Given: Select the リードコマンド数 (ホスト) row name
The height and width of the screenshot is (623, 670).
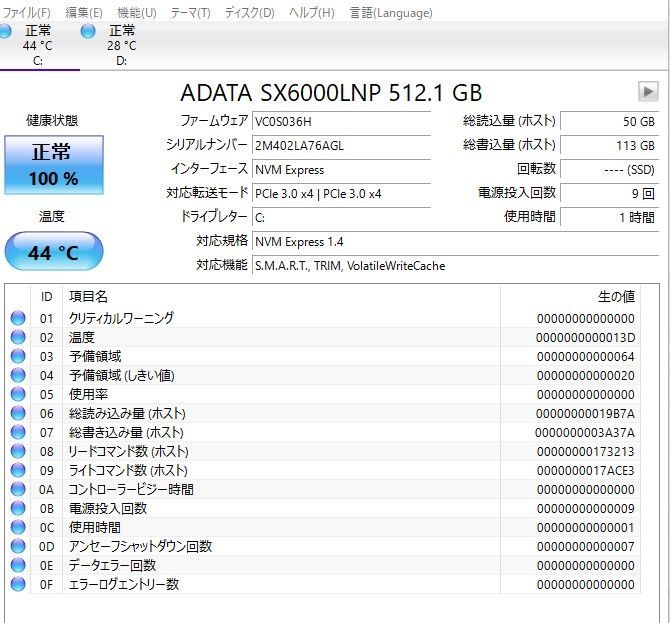Looking at the screenshot, I should click(129, 451).
